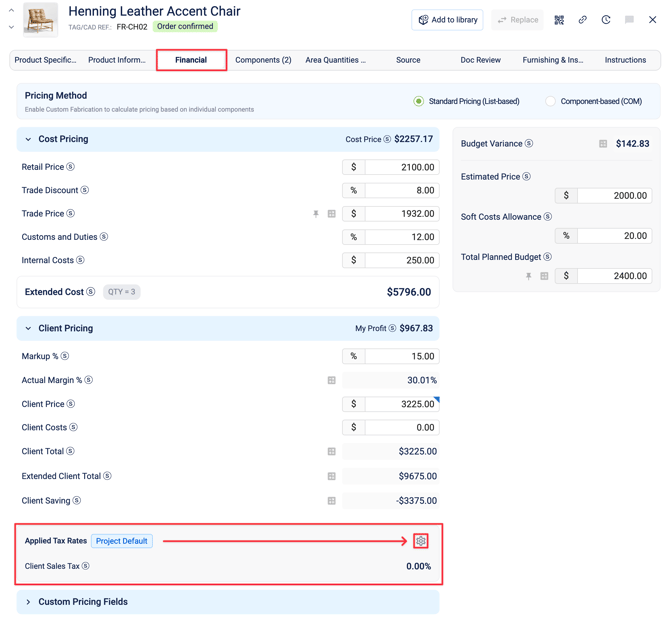Switch to the Components (2) tab
This screenshot has width=670, height=632.
263,60
